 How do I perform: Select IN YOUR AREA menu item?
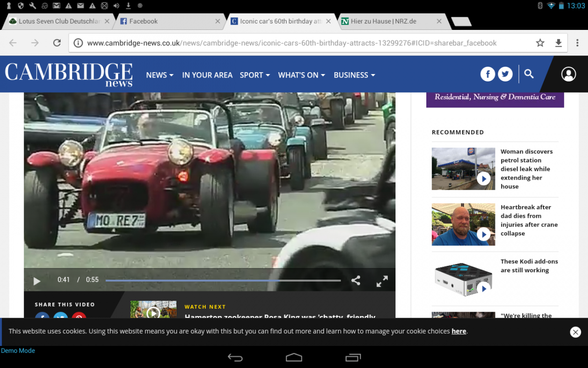(x=207, y=75)
